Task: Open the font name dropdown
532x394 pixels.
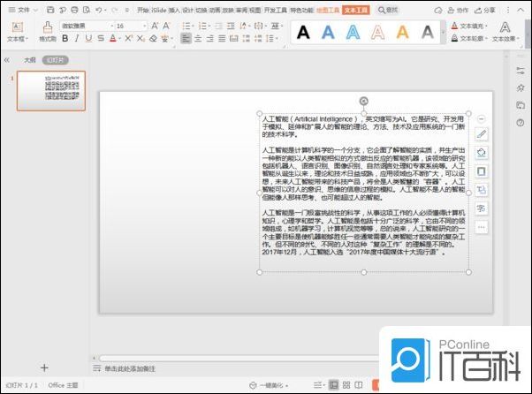Action: pos(112,26)
